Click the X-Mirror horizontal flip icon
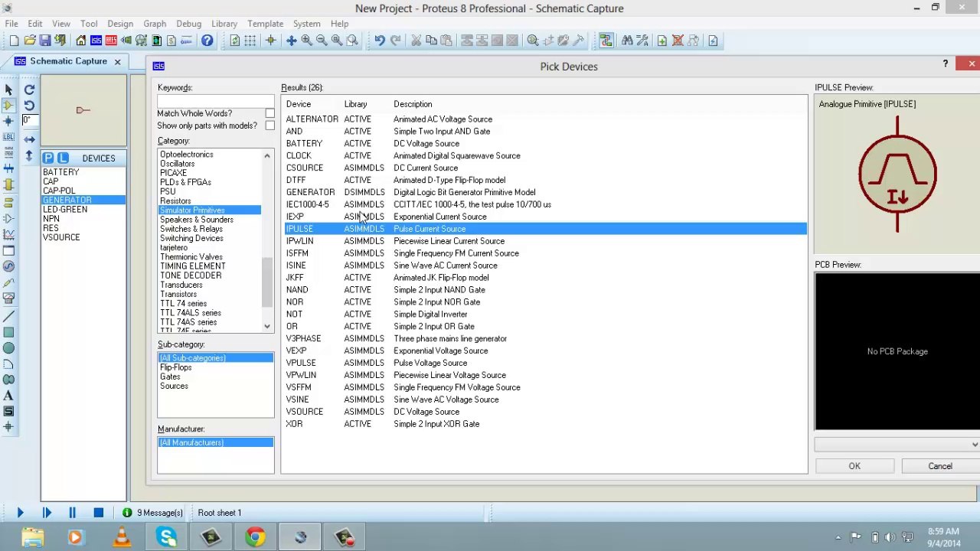 (29, 139)
